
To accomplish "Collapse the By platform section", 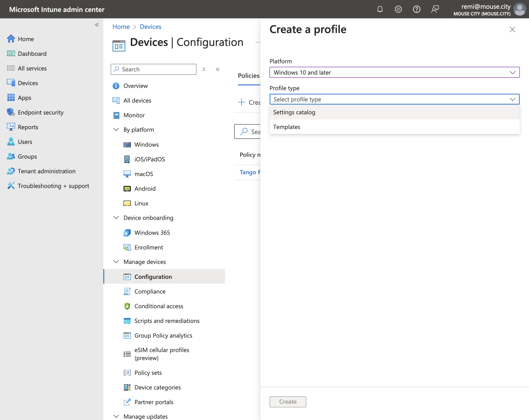I will point(116,129).
